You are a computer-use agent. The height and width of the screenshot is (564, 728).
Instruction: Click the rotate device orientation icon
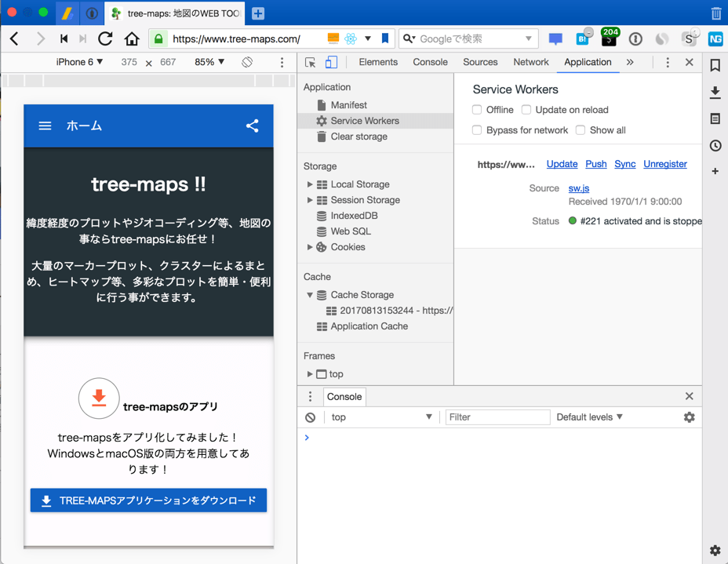pos(247,62)
